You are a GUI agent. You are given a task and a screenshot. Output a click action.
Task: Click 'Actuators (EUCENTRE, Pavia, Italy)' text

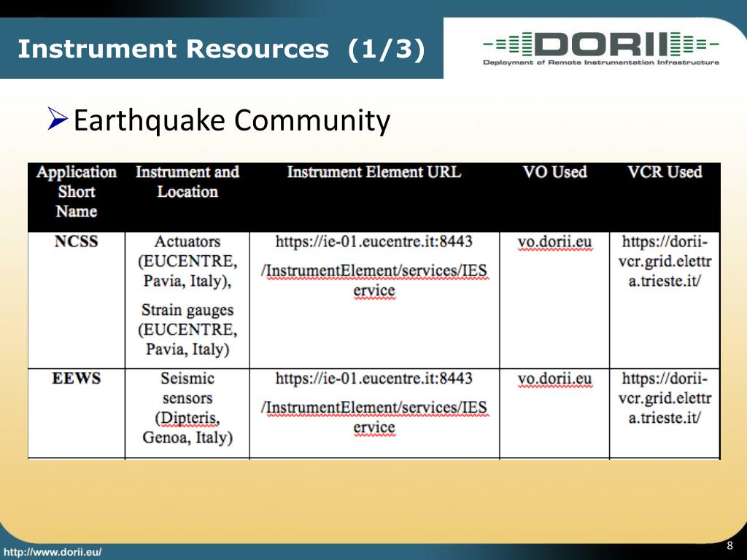[187, 261]
